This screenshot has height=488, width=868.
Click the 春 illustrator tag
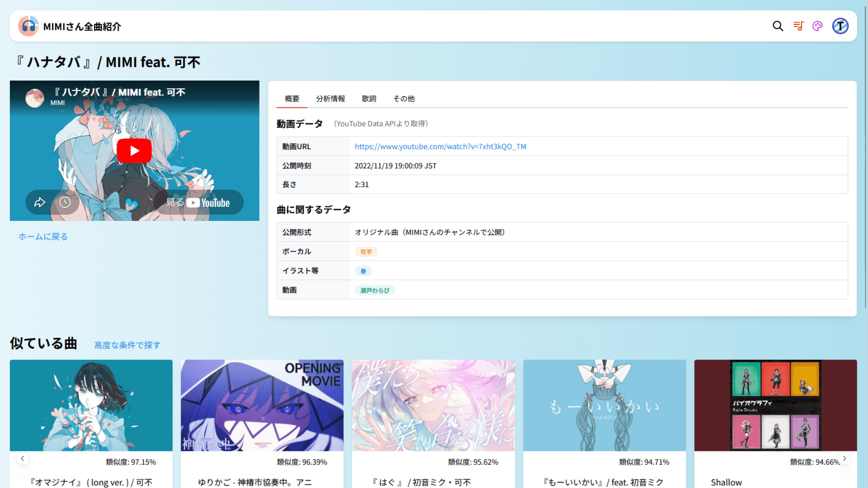tap(364, 271)
